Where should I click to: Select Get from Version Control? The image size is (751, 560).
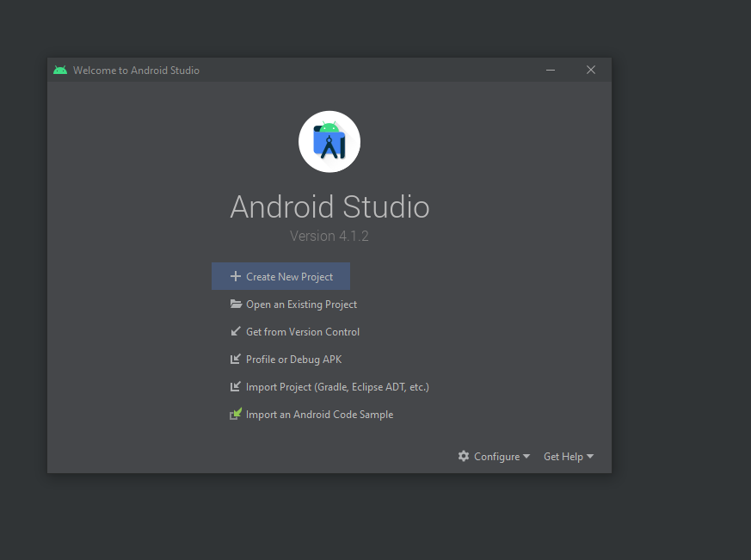coord(303,332)
